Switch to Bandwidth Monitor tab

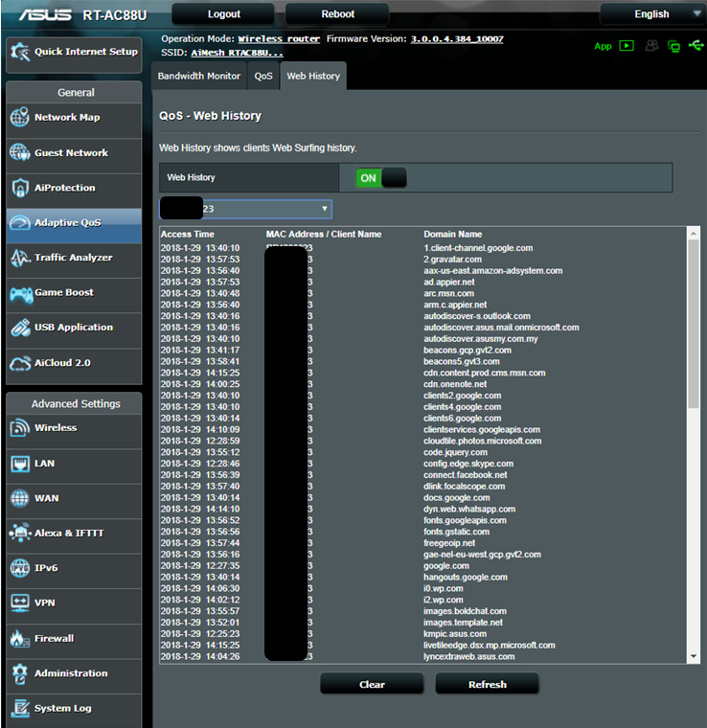coord(198,76)
